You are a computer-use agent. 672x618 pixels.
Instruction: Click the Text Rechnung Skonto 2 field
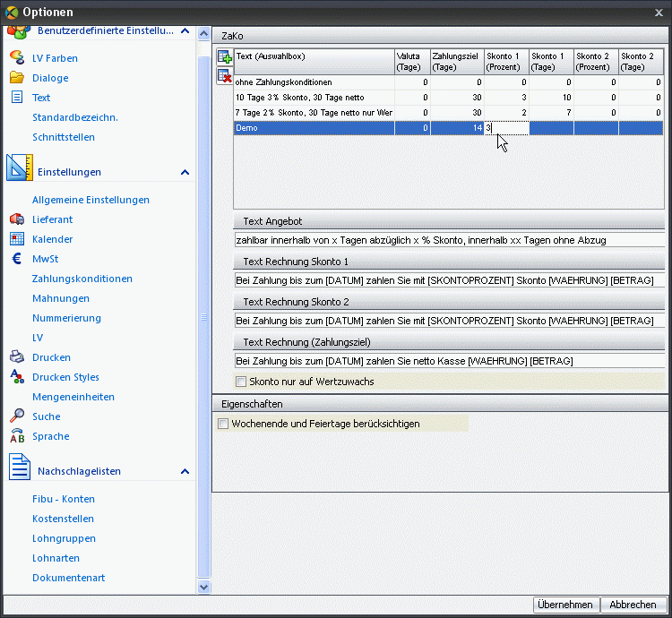(x=449, y=321)
